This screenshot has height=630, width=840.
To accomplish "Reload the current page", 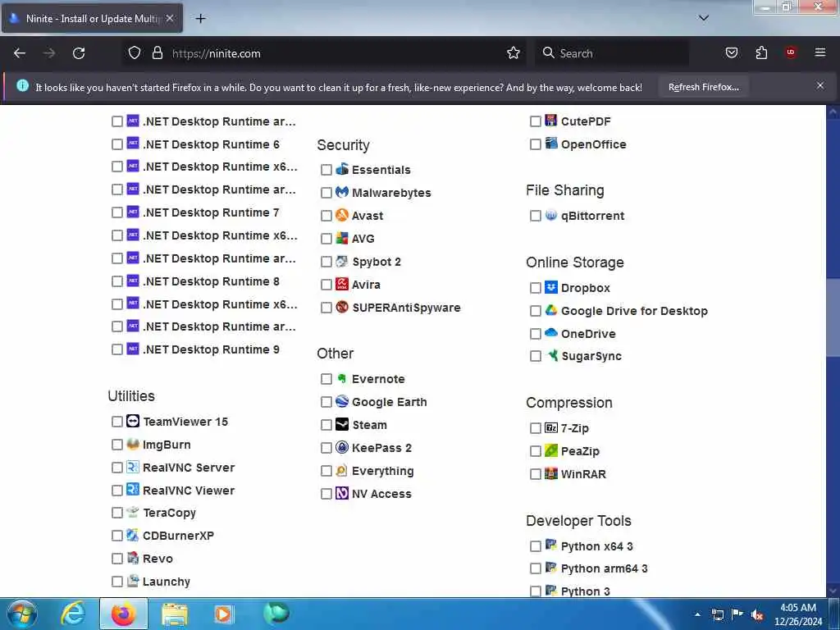I will coord(79,53).
